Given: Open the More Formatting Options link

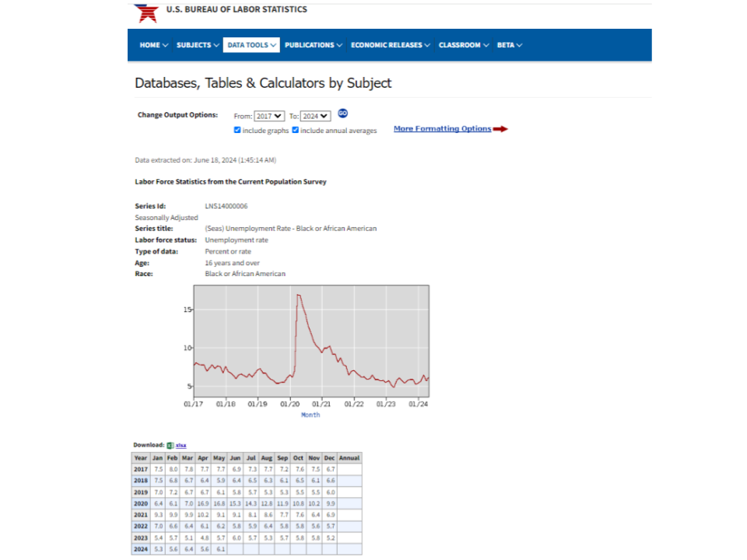Looking at the screenshot, I should click(x=442, y=129).
